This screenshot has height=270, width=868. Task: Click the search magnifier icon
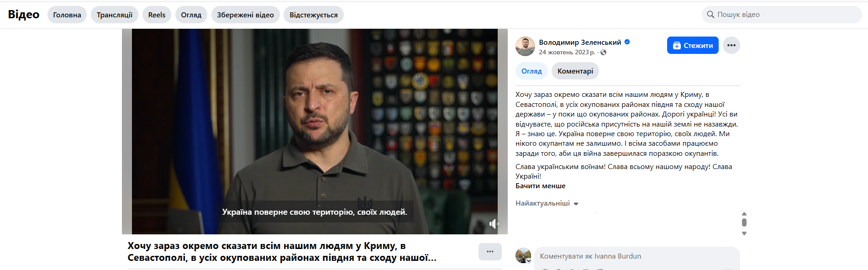pyautogui.click(x=710, y=15)
